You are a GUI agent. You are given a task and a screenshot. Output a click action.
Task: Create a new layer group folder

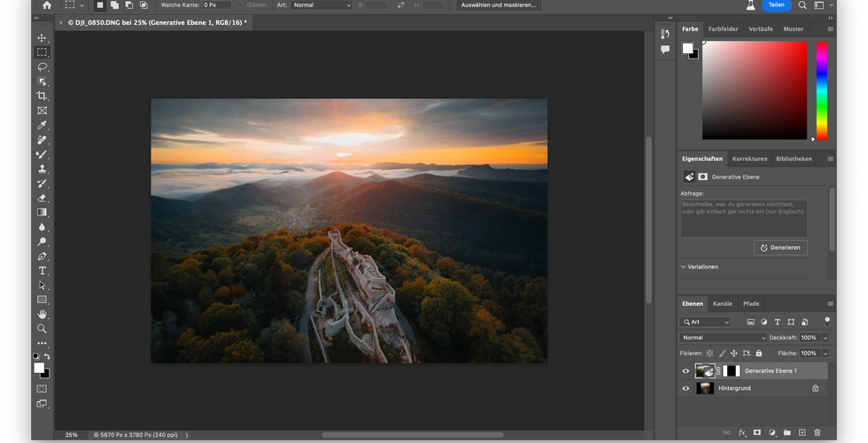click(787, 432)
